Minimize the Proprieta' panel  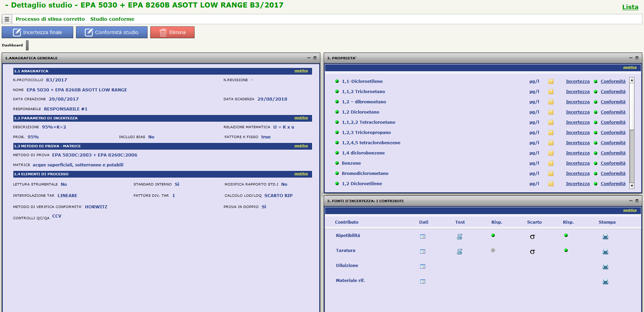point(631,58)
